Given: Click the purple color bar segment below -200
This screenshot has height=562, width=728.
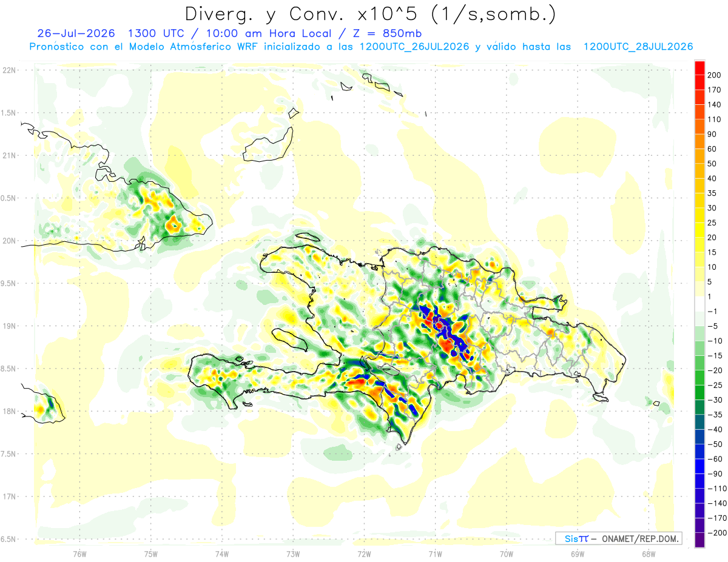Looking at the screenshot, I should [699, 540].
